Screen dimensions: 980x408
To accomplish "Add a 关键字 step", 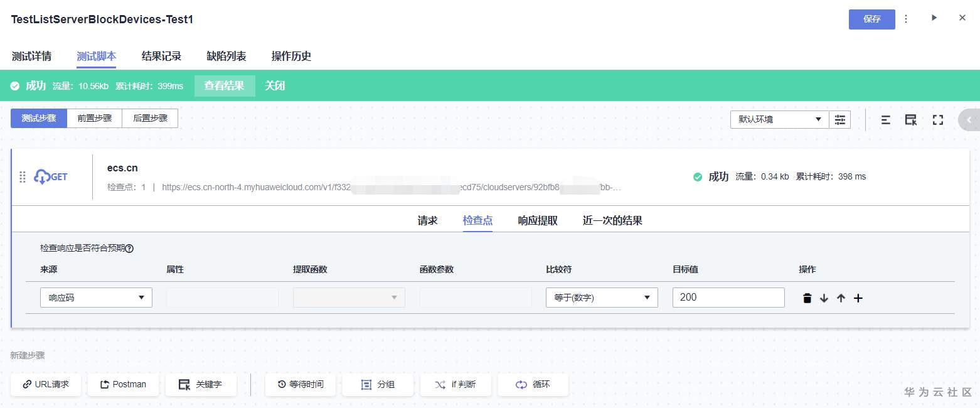I will [201, 384].
